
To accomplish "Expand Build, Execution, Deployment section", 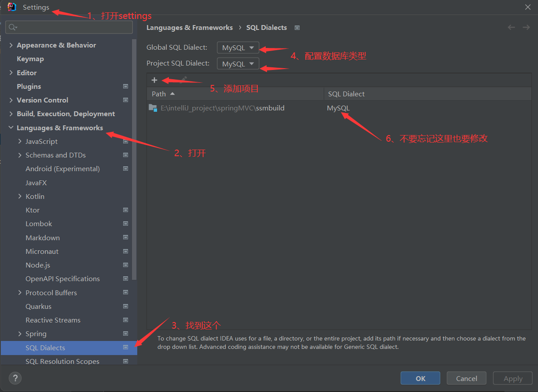I will click(11, 114).
